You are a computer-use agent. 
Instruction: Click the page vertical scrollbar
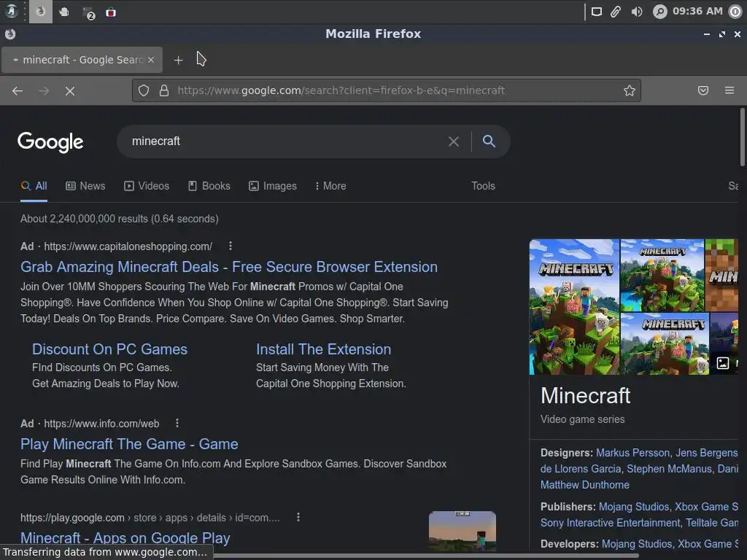coord(742,138)
